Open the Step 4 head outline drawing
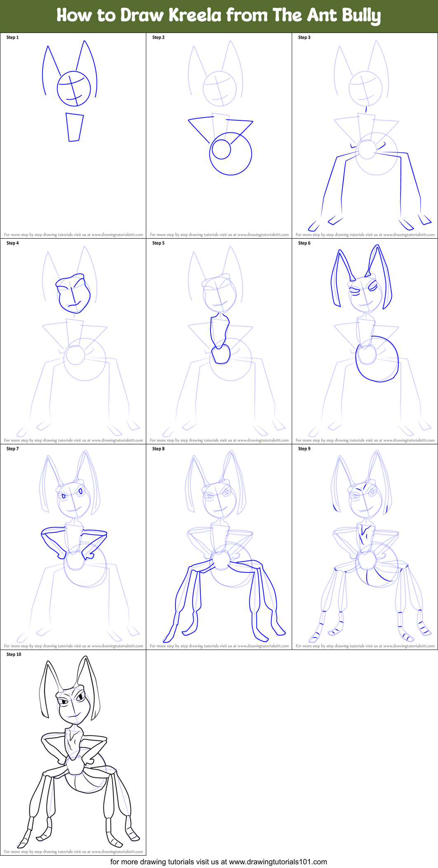 pos(73,342)
